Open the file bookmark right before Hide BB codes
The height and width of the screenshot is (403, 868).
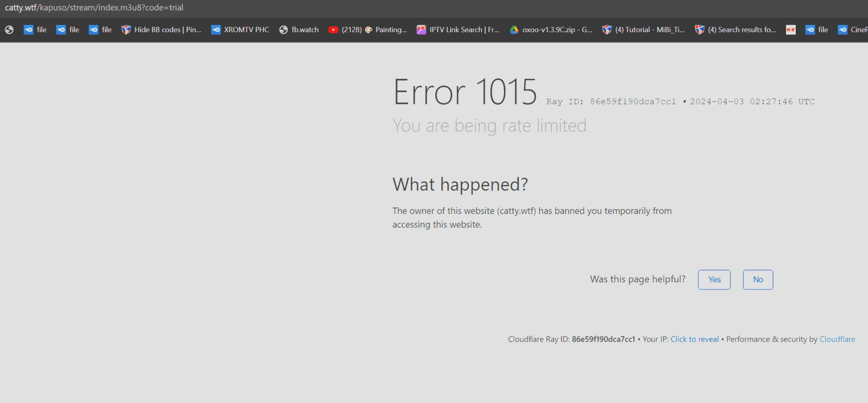click(x=100, y=30)
